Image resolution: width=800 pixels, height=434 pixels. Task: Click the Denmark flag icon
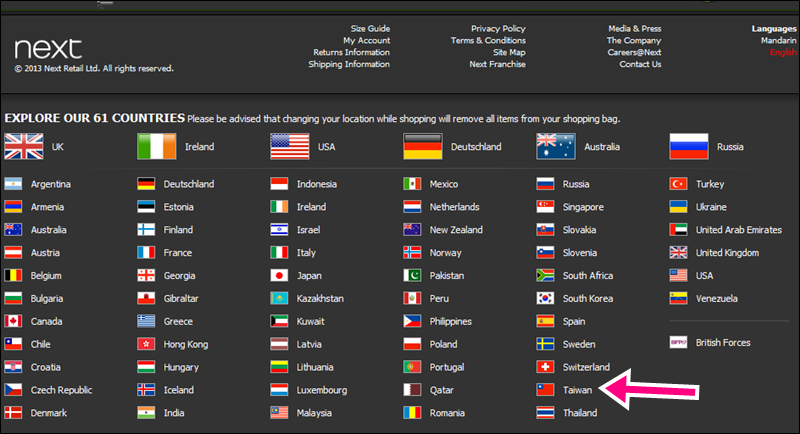[x=13, y=413]
